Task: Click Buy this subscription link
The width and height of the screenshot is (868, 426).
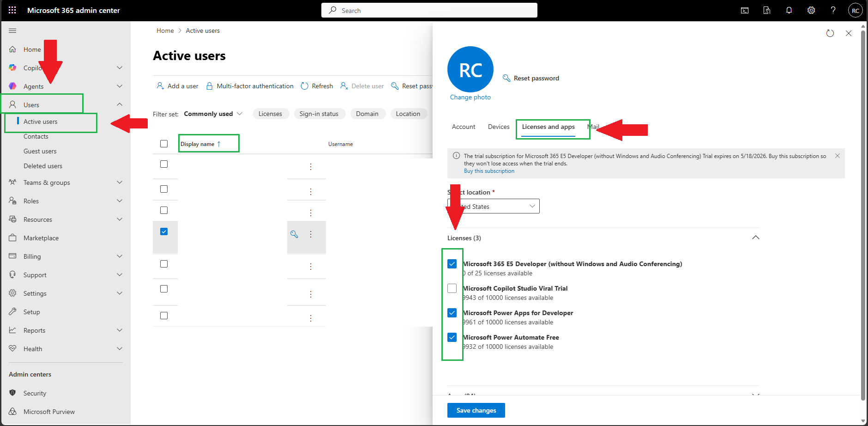Action: click(489, 171)
